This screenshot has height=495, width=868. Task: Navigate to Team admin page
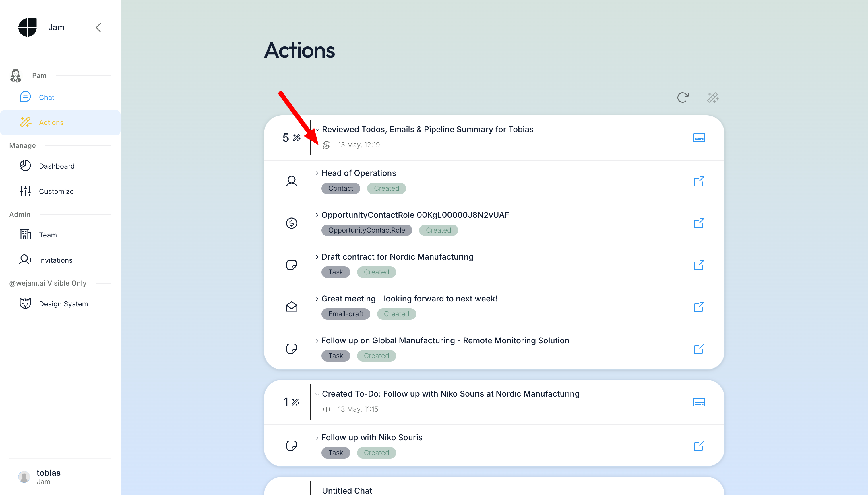pos(60,235)
